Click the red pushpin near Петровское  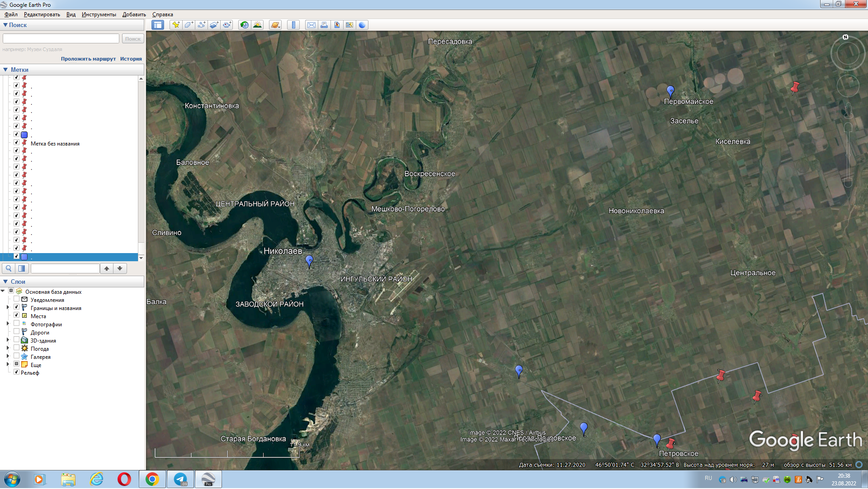point(670,444)
